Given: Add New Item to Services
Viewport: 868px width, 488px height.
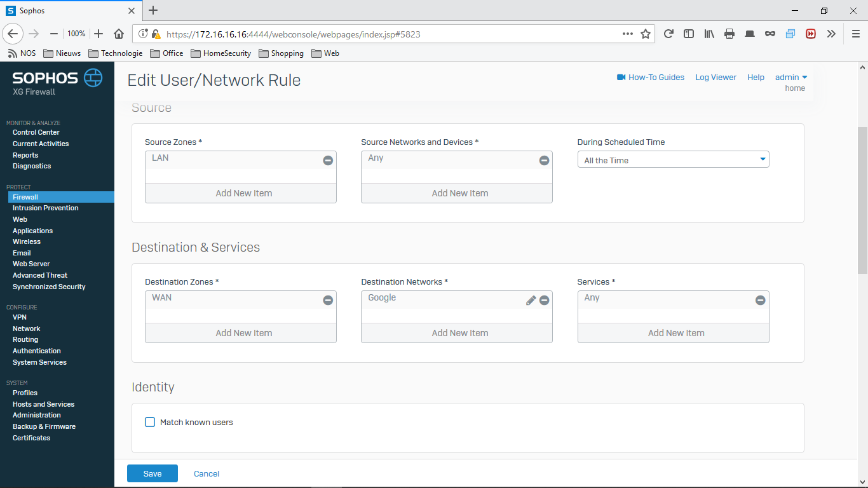Looking at the screenshot, I should [x=675, y=333].
